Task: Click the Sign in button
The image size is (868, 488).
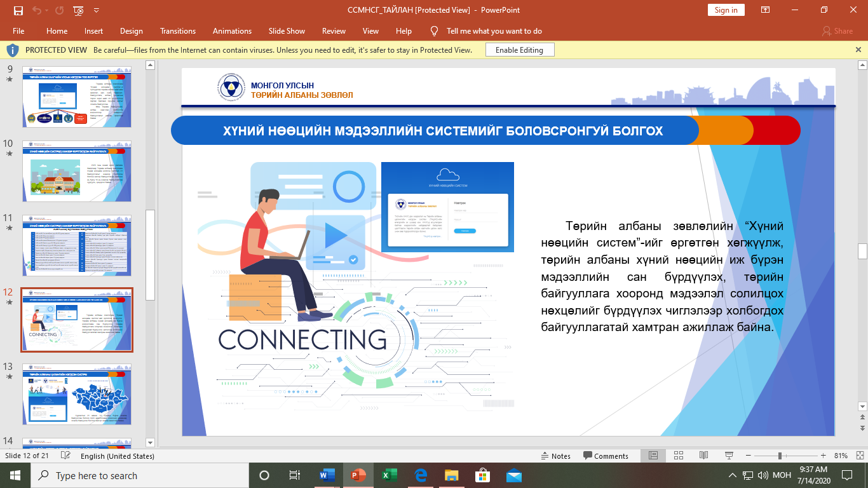Action: tap(726, 10)
